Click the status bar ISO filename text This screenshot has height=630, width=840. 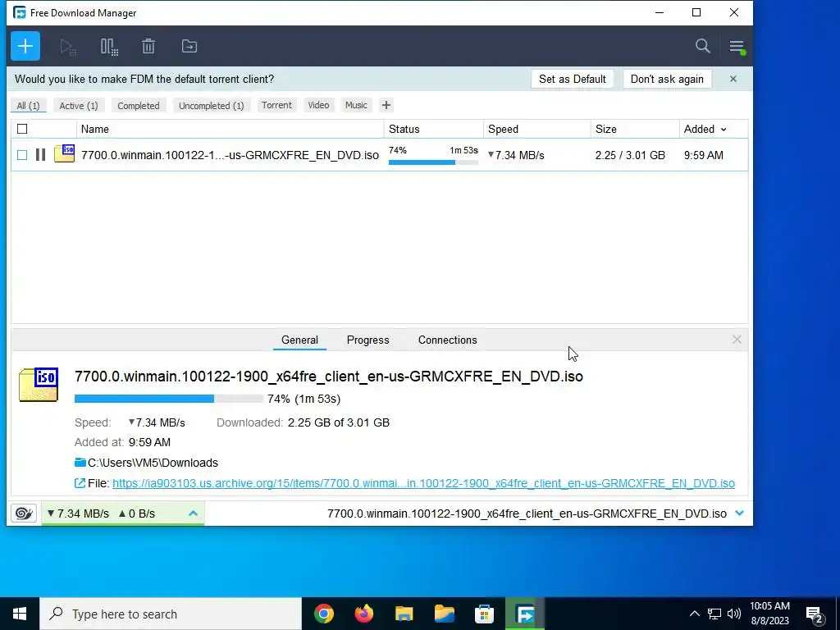[527, 514]
